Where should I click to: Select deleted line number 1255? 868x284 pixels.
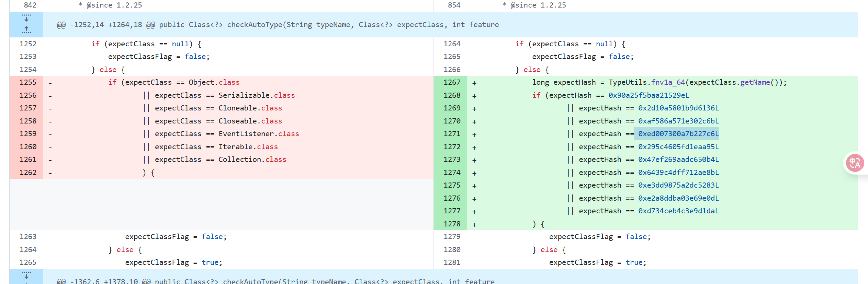click(28, 82)
